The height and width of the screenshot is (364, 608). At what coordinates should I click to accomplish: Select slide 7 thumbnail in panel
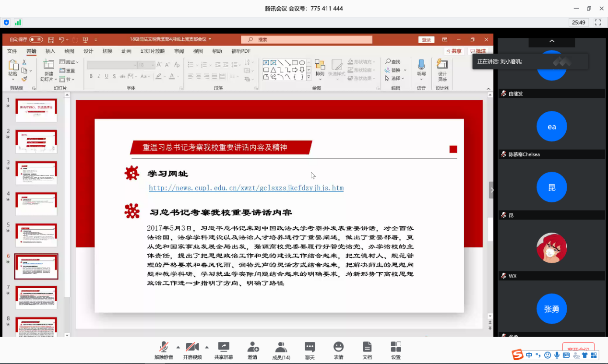pyautogui.click(x=36, y=297)
